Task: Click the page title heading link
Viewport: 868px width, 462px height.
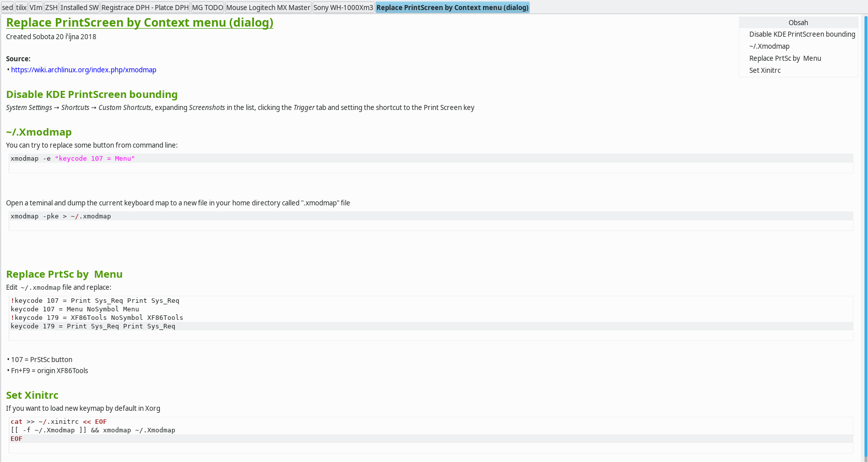Action: 139,22
